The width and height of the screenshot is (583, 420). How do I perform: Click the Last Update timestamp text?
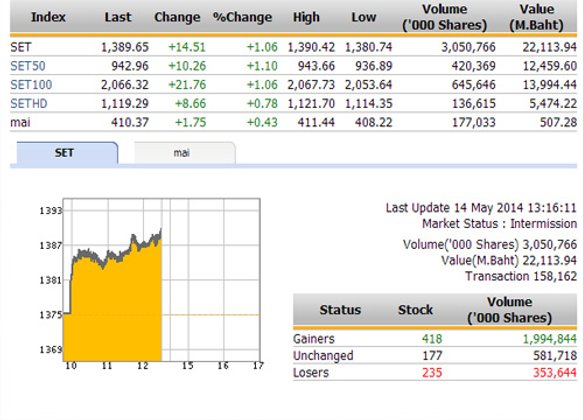click(481, 208)
